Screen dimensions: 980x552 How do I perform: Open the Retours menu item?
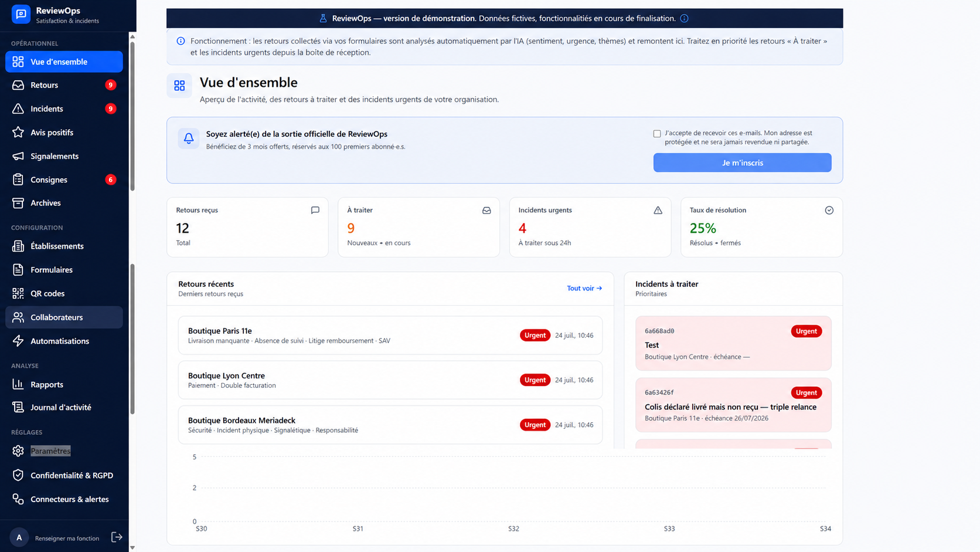pyautogui.click(x=64, y=85)
